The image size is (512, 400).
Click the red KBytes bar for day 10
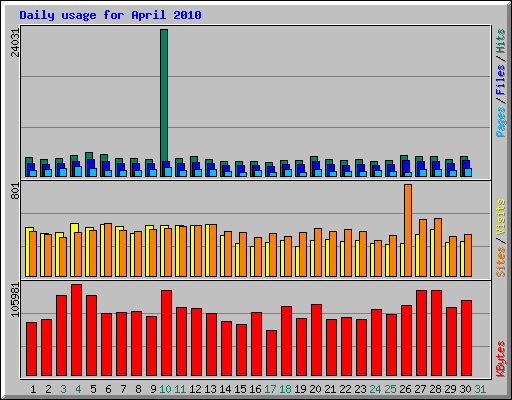pyautogui.click(x=166, y=333)
